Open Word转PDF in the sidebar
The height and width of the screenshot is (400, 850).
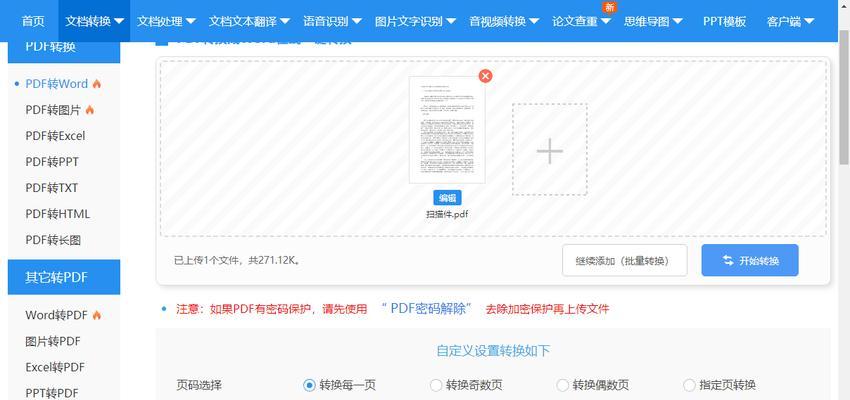[56, 315]
